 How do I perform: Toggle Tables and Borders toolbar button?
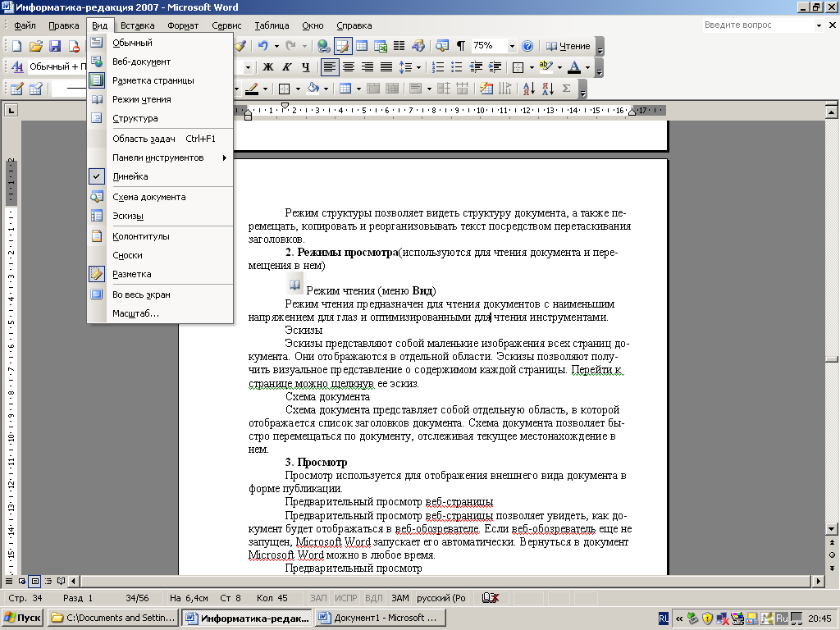click(342, 46)
